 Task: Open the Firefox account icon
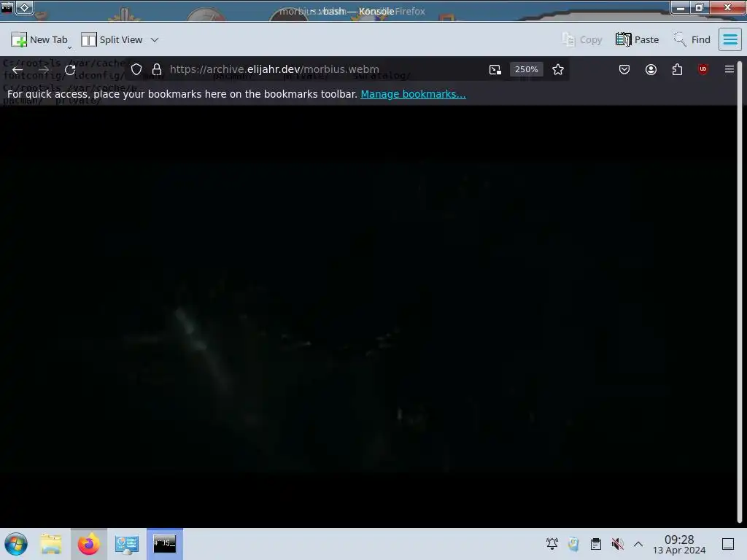651,69
